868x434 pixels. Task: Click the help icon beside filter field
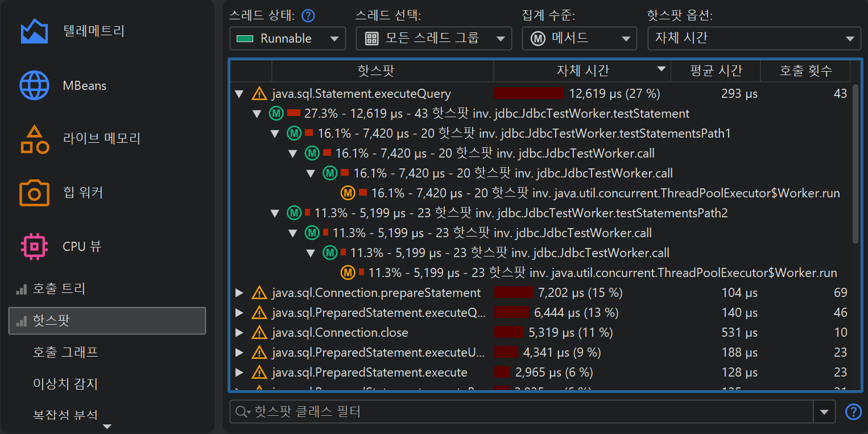click(x=853, y=412)
